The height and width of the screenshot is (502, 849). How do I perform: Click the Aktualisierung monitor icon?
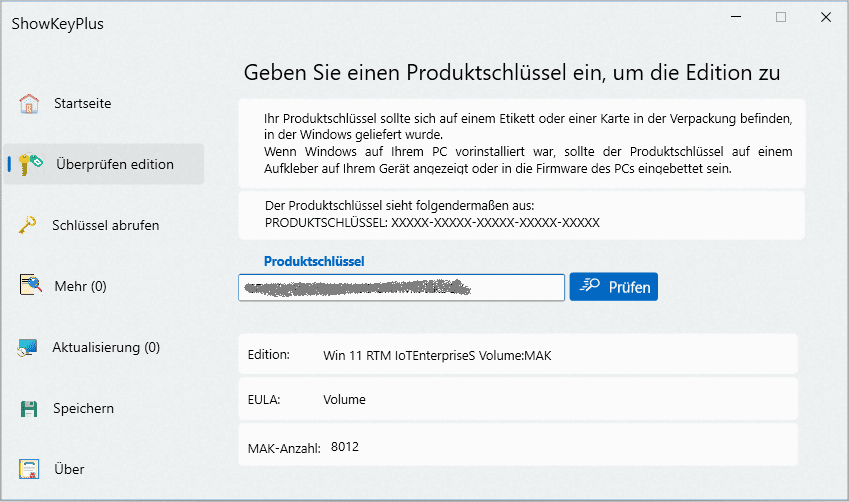tap(29, 348)
